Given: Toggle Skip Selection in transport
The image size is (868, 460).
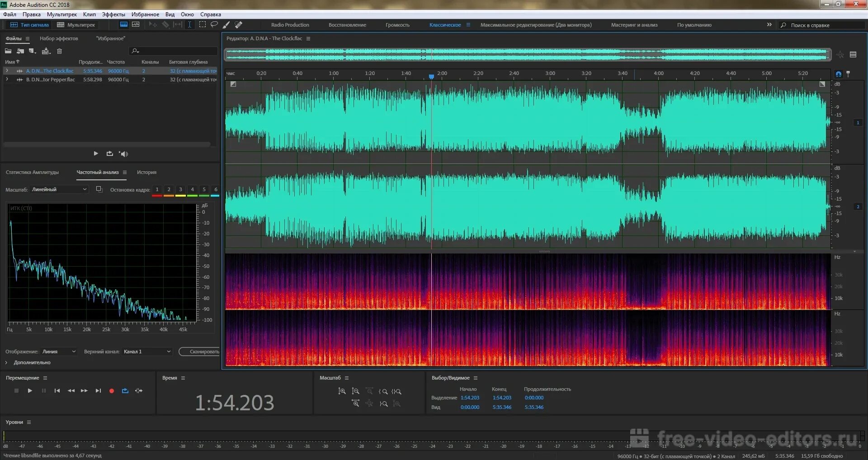Looking at the screenshot, I should (139, 391).
